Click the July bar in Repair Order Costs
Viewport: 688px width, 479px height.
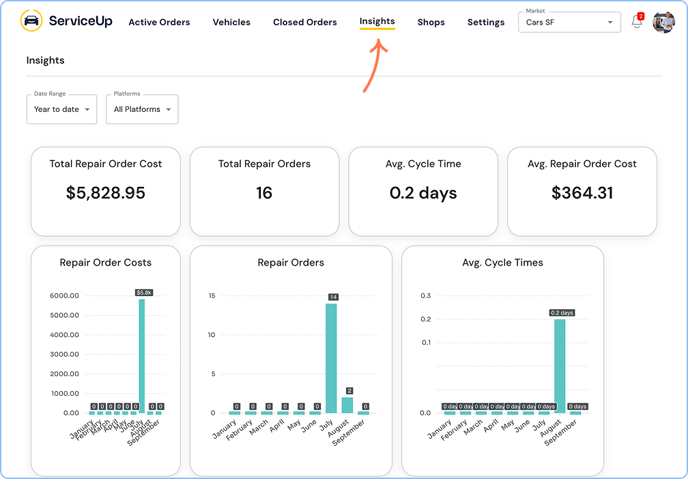point(142,355)
